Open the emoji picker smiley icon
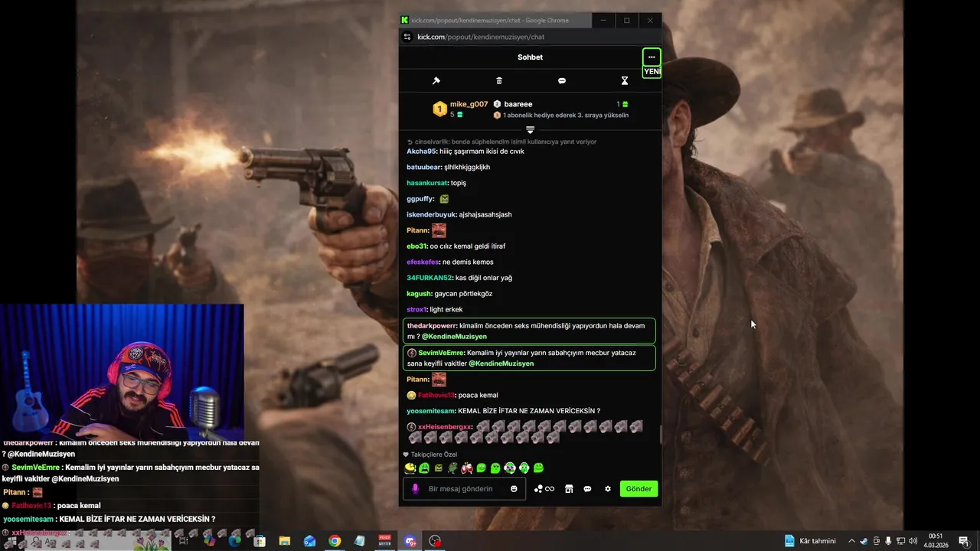Screen dimensions: 980x551 514,489
